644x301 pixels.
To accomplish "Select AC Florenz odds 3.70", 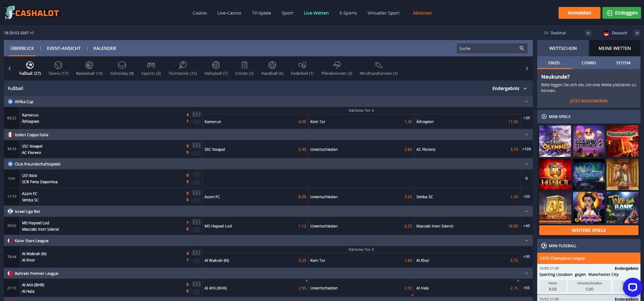I will [x=467, y=150].
